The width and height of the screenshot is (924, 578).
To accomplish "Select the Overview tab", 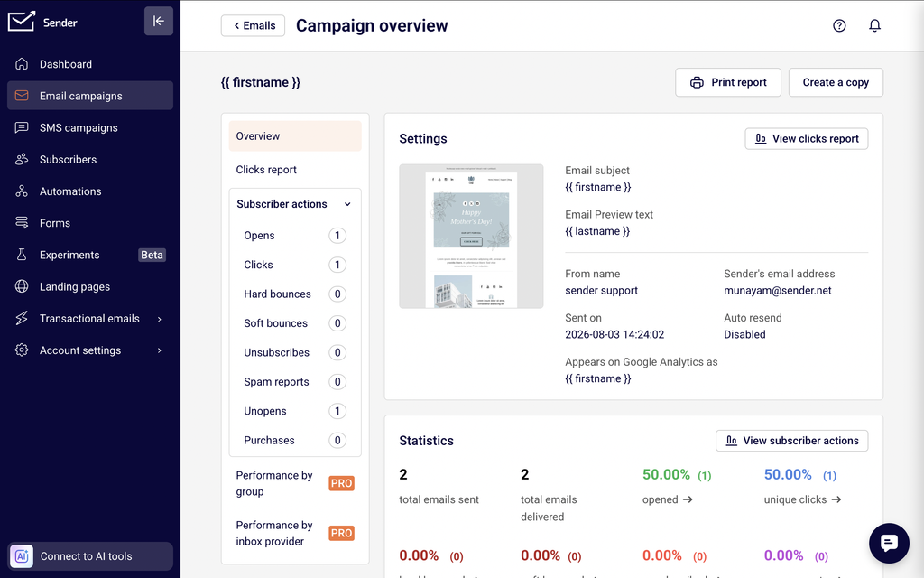I will pos(295,136).
